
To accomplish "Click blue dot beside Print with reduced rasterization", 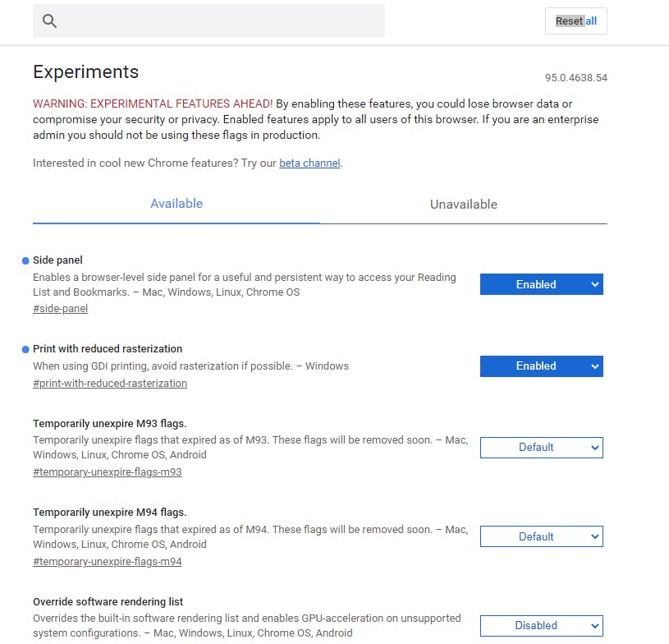I will [x=25, y=349].
